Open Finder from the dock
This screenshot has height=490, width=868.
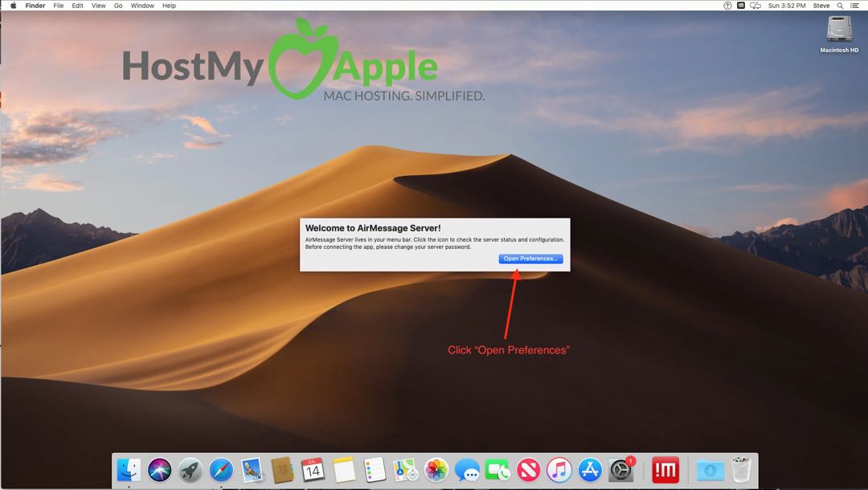129,470
